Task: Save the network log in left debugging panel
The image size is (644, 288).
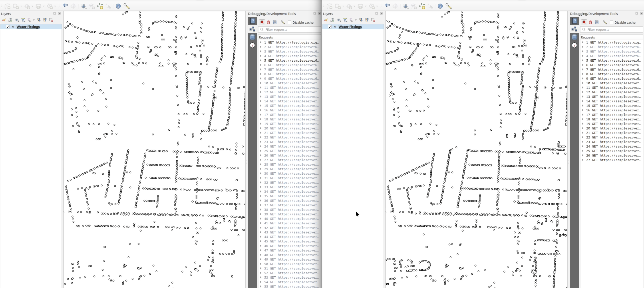Action: [x=275, y=22]
